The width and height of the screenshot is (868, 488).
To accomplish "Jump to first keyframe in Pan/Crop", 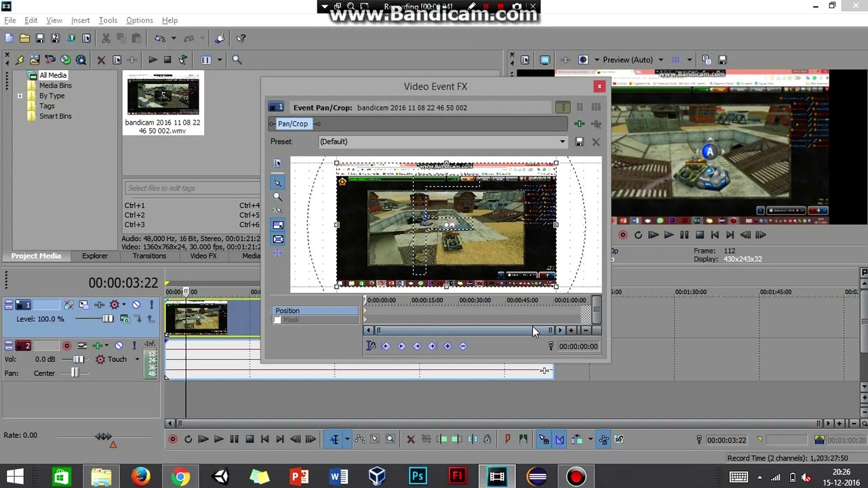I will tap(386, 346).
